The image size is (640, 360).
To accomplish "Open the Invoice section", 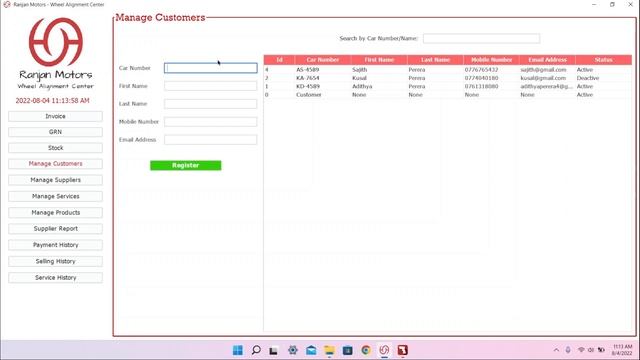I will coord(56,116).
